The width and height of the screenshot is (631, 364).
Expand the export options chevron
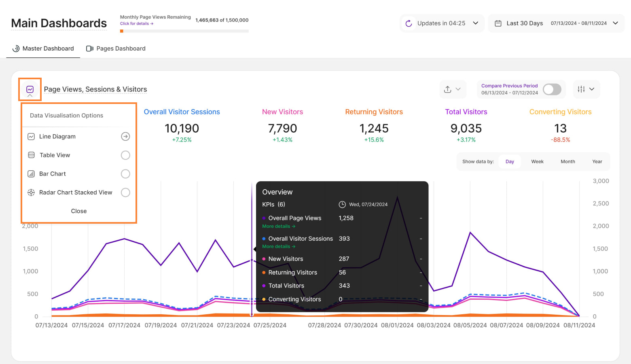click(458, 89)
